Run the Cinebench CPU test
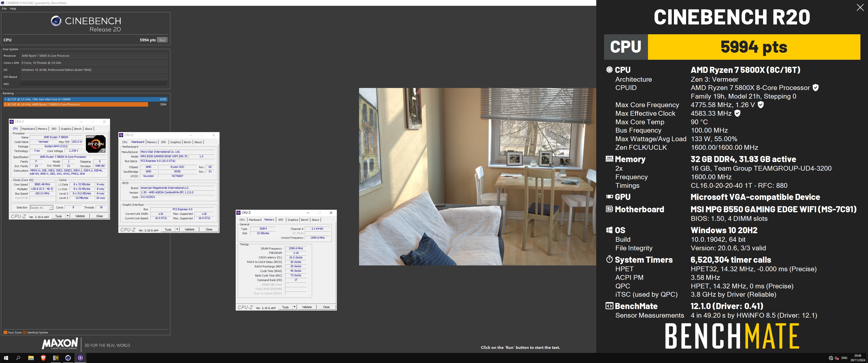The image size is (868, 363). tap(162, 40)
